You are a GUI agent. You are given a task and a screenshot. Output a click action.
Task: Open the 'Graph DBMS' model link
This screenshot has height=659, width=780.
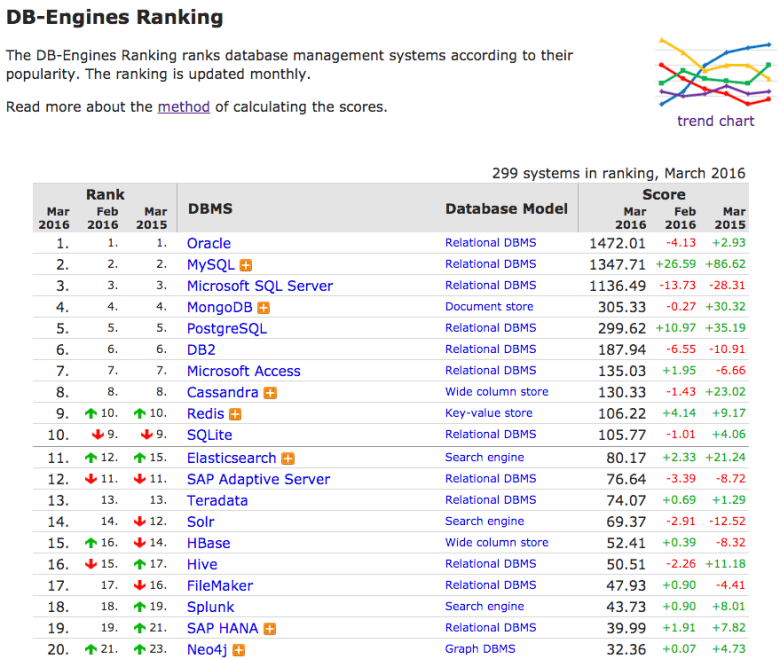[x=483, y=649]
